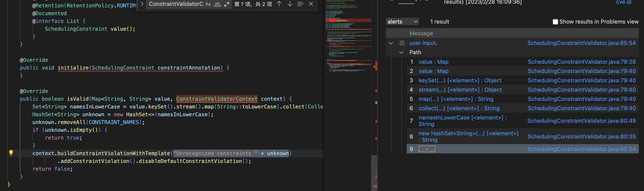The height and width of the screenshot is (191, 644).
Task: Click the find match count text
Action: [x=253, y=4]
